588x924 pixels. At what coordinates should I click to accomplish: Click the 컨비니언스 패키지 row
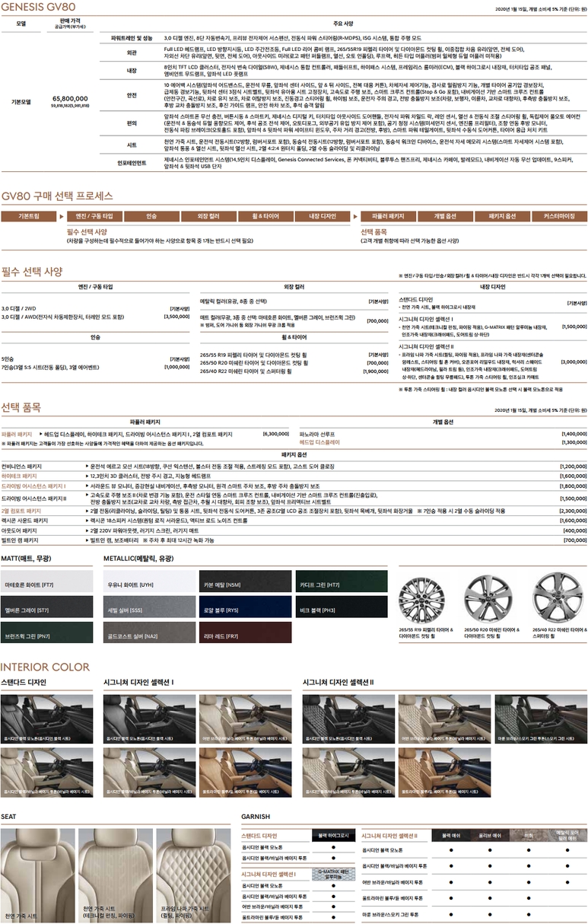pos(294,465)
